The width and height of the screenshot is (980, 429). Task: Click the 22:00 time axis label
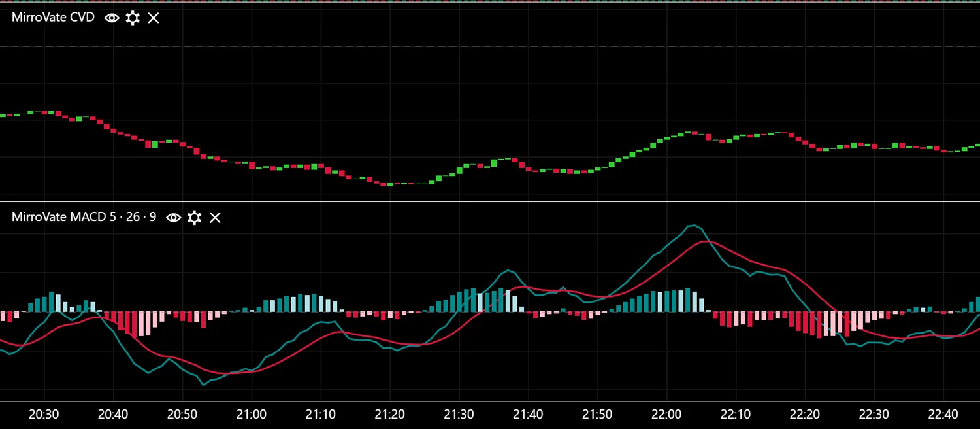[666, 415]
